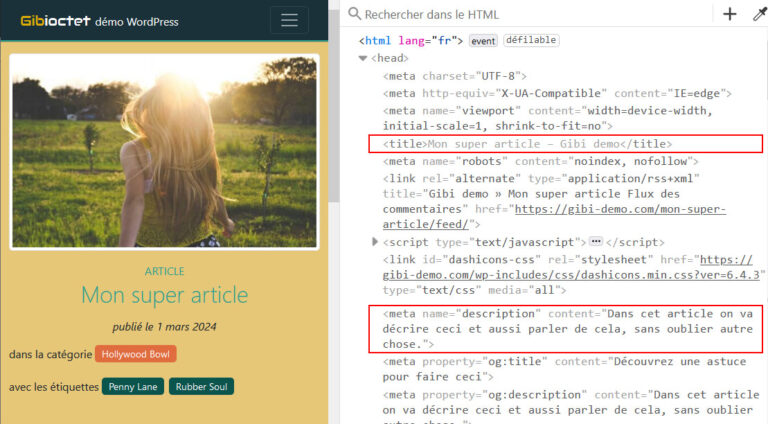This screenshot has height=424, width=768.
Task: Click the Gibioctet logo
Action: click(x=55, y=21)
